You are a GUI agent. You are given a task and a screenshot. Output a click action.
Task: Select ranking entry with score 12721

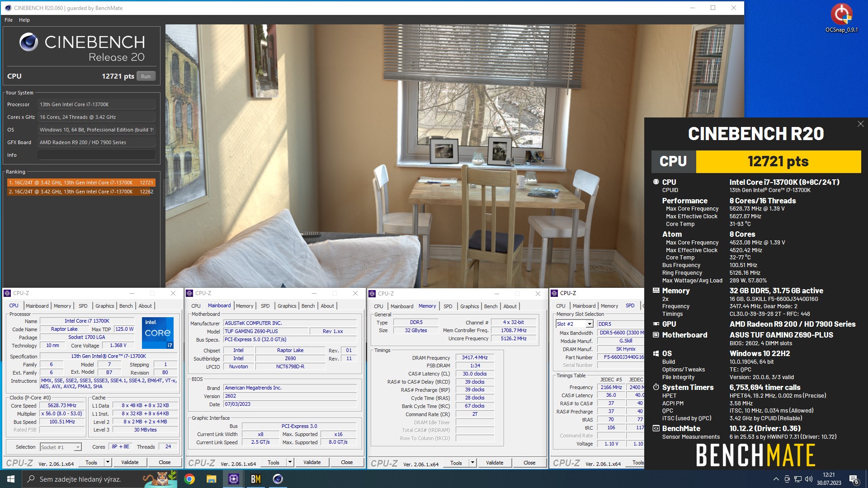pyautogui.click(x=81, y=183)
